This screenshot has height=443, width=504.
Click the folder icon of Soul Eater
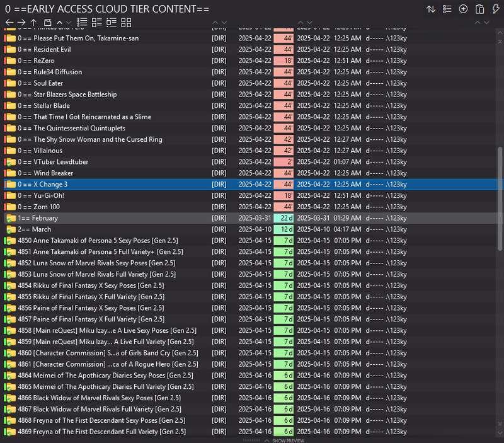10,83
